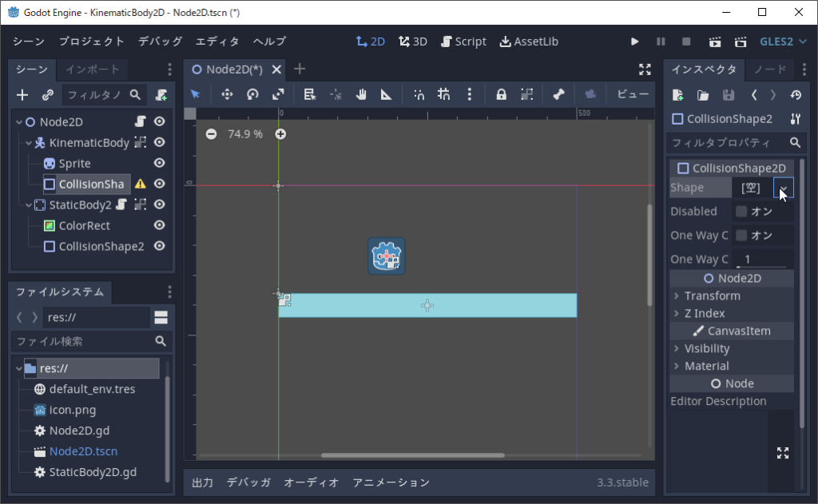Switch to the インポート tab
The height and width of the screenshot is (504, 818).
click(93, 69)
